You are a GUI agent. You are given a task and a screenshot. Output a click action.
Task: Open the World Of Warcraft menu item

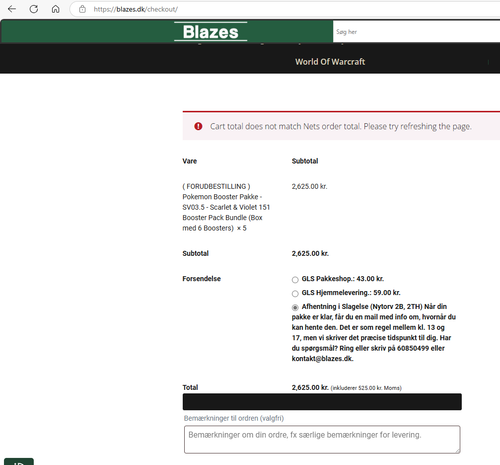coord(330,62)
